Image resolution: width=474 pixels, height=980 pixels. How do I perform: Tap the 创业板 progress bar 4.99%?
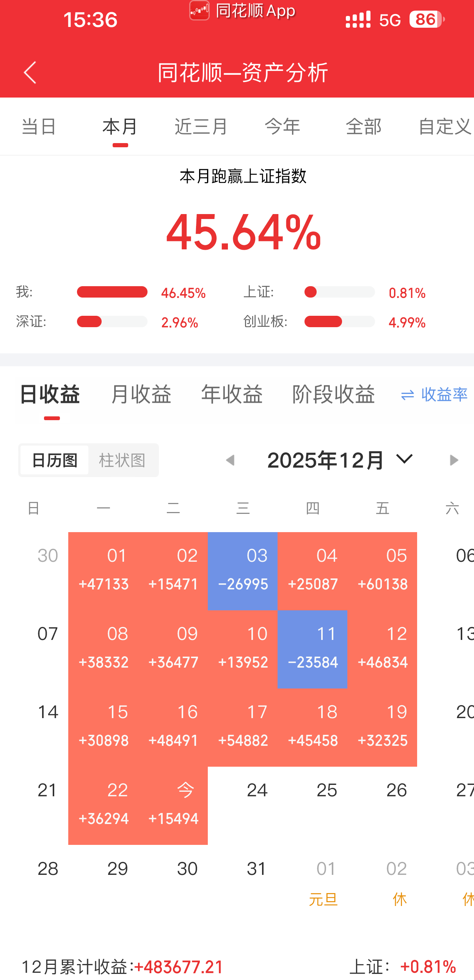tap(339, 322)
